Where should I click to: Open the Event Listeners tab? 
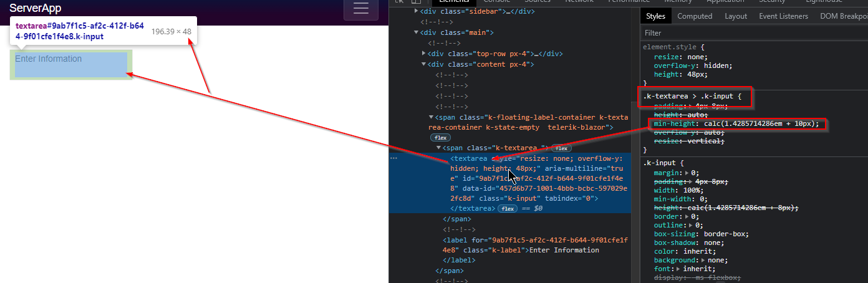(x=783, y=16)
